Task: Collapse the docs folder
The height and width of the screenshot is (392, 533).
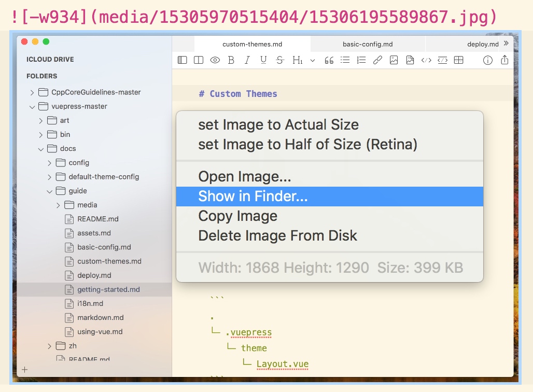Action: [41, 149]
